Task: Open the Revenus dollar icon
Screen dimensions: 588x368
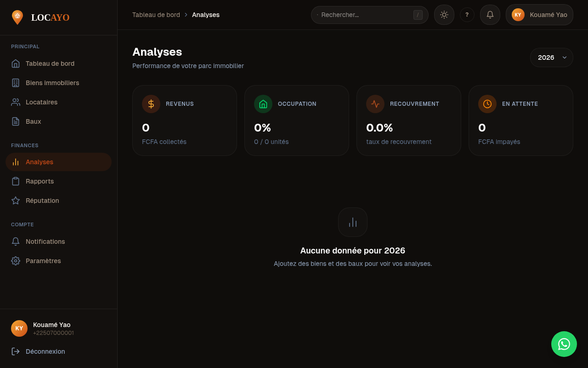Action: pos(151,104)
